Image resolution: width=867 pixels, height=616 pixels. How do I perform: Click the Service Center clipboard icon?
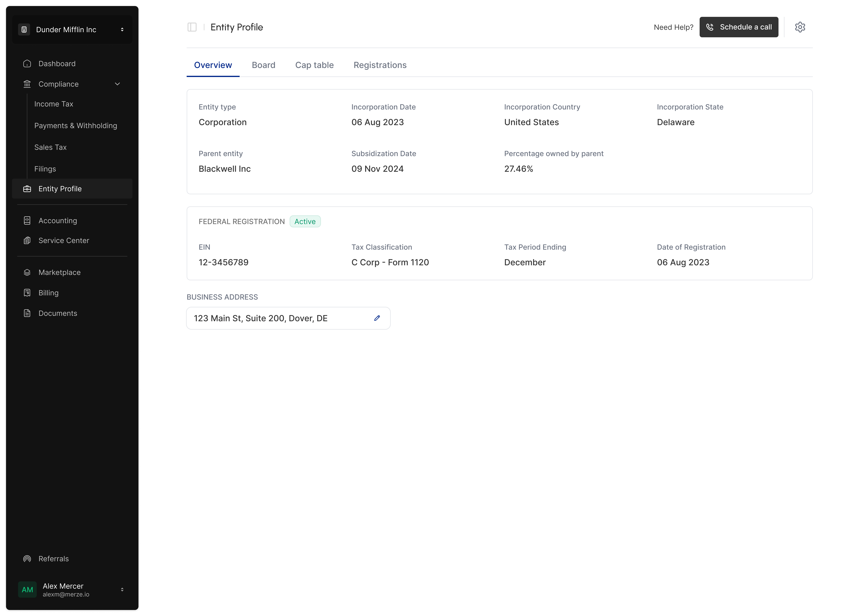(x=27, y=240)
